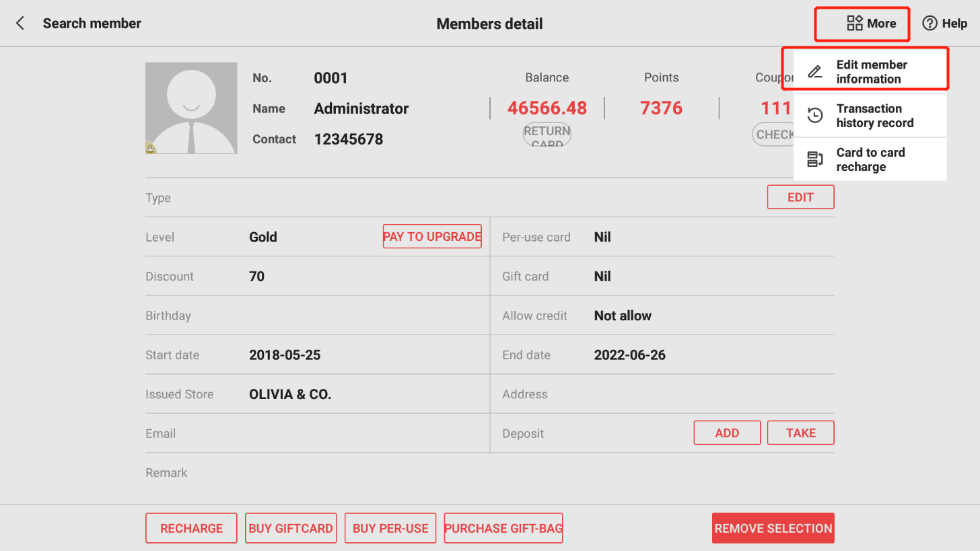The image size is (980, 551).
Task: Click the card to card recharge icon
Action: pos(815,159)
